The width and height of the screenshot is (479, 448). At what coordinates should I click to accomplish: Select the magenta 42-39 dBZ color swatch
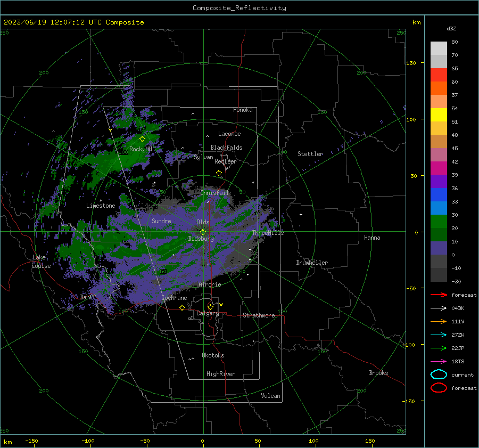pyautogui.click(x=439, y=168)
